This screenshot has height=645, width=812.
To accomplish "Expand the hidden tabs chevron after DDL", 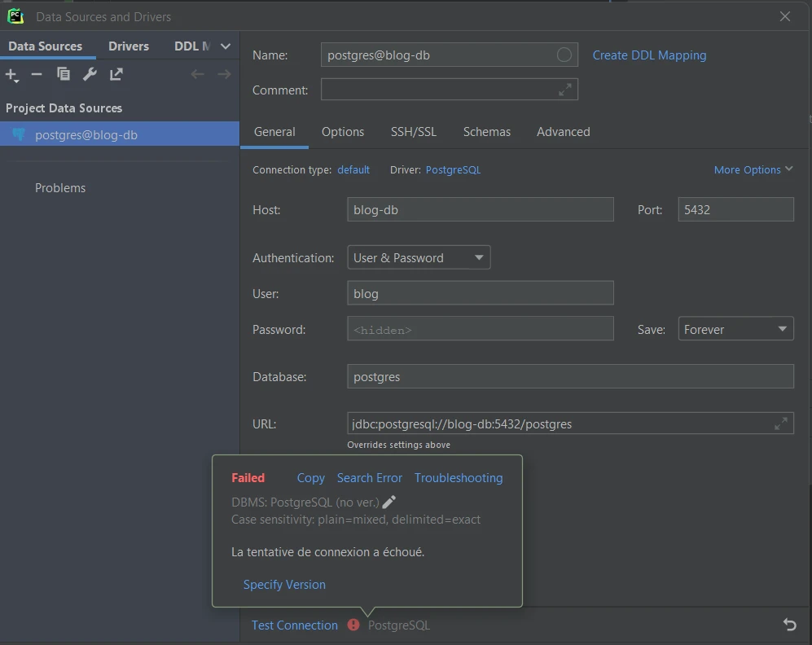I will pos(226,46).
